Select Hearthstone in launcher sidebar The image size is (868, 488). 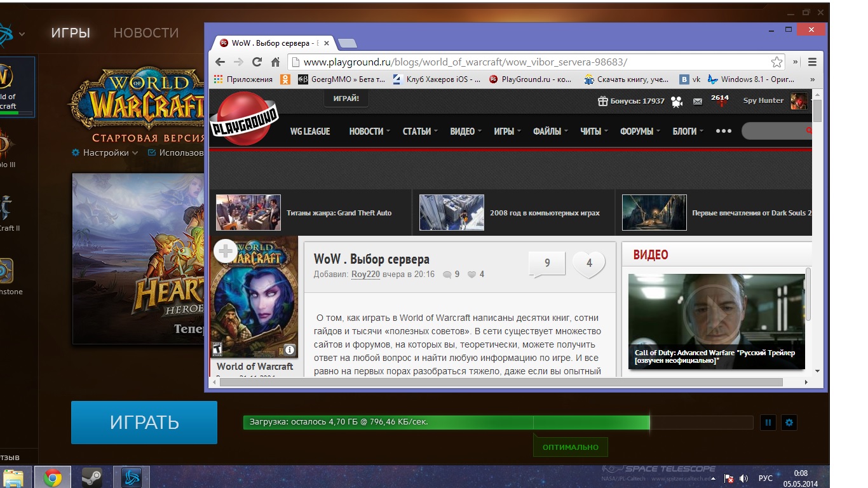tap(10, 274)
